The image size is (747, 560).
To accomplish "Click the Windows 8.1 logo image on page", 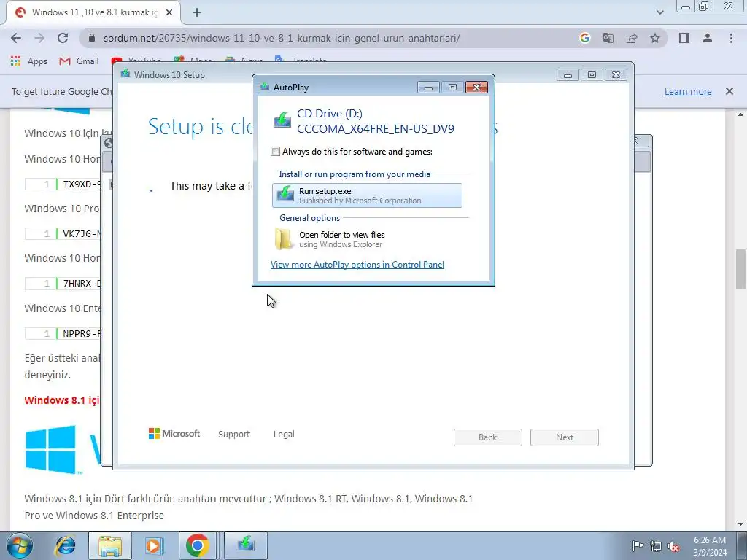I will point(51,450).
